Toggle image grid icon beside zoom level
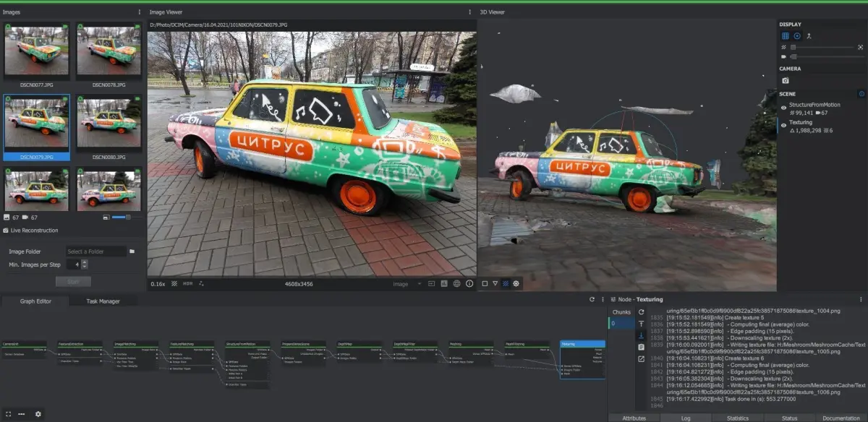The image size is (868, 422). click(174, 284)
